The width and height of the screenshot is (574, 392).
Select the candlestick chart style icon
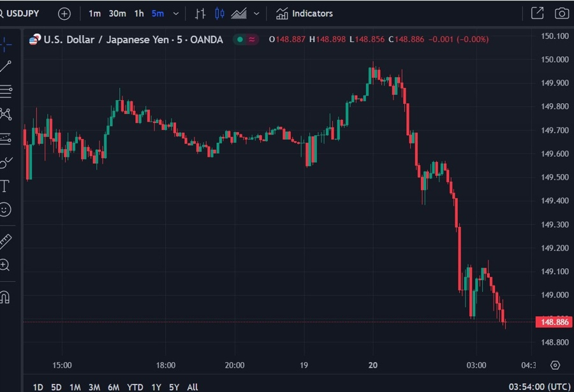coord(219,13)
